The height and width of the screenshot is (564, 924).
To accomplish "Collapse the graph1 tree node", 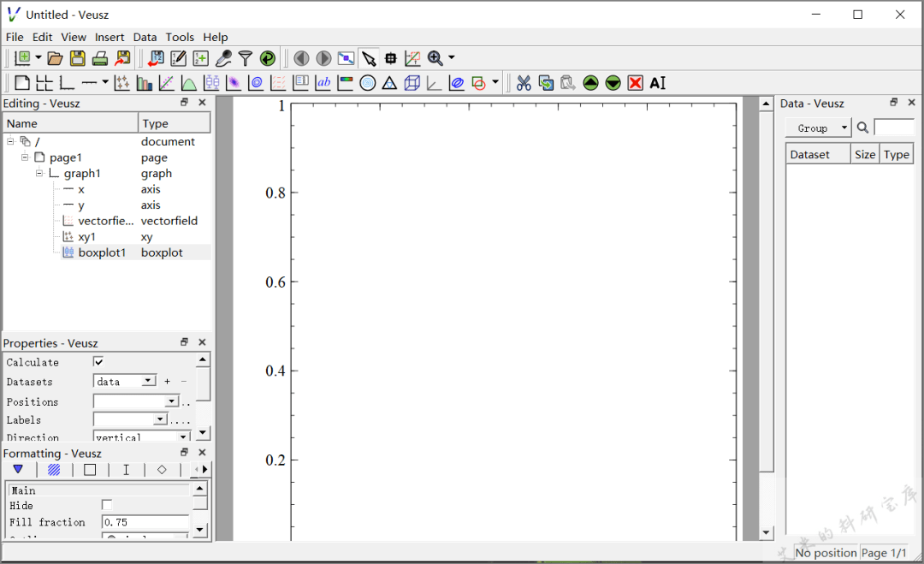I will point(38,173).
